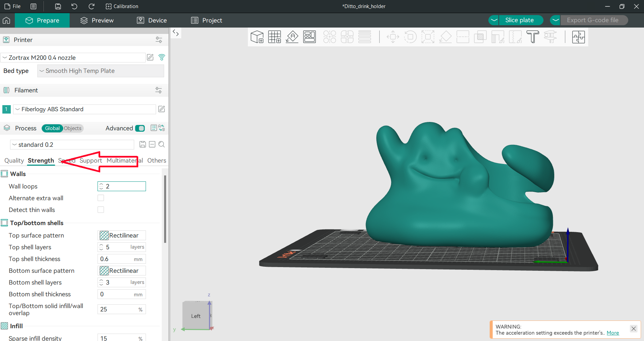Click the printer Wi-Fi connection icon
Viewport: 644px width, 341px height.
pyautogui.click(x=162, y=57)
